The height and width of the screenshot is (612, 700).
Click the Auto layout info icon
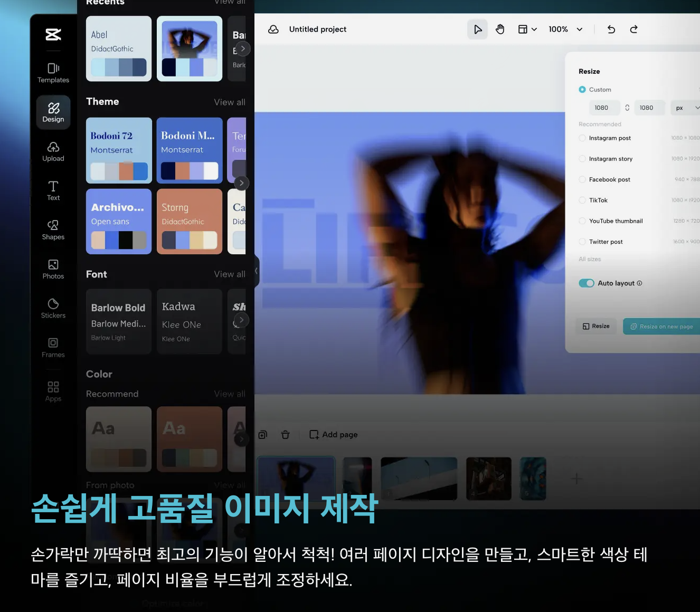pyautogui.click(x=639, y=283)
